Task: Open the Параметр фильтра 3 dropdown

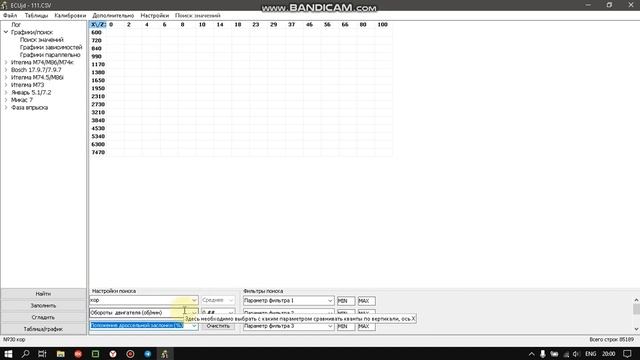Action: point(330,326)
